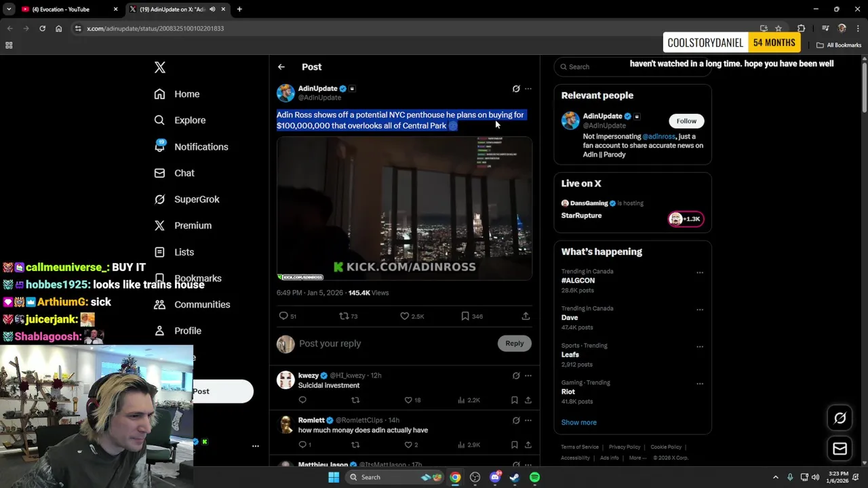
Task: Like Romlett's reply with 2 likes
Action: [408, 445]
